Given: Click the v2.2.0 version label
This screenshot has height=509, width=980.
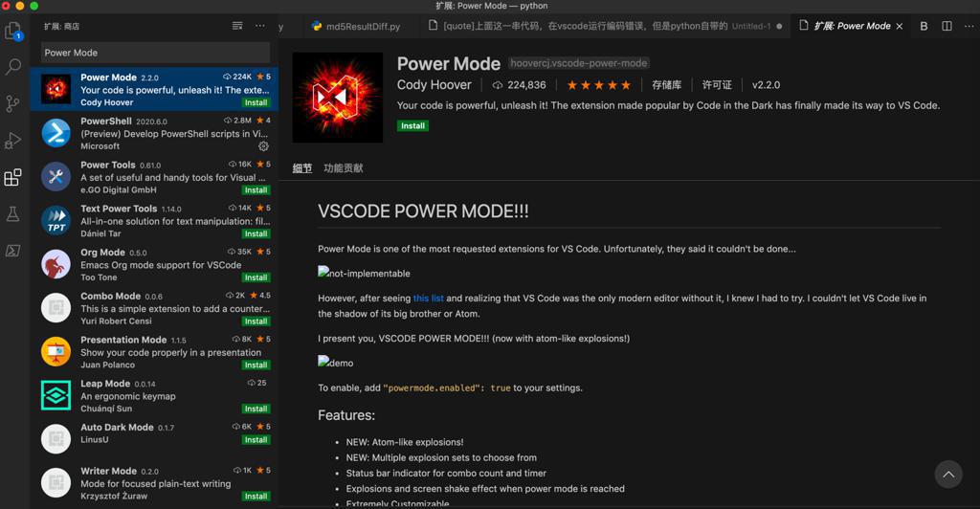Looking at the screenshot, I should click(766, 85).
